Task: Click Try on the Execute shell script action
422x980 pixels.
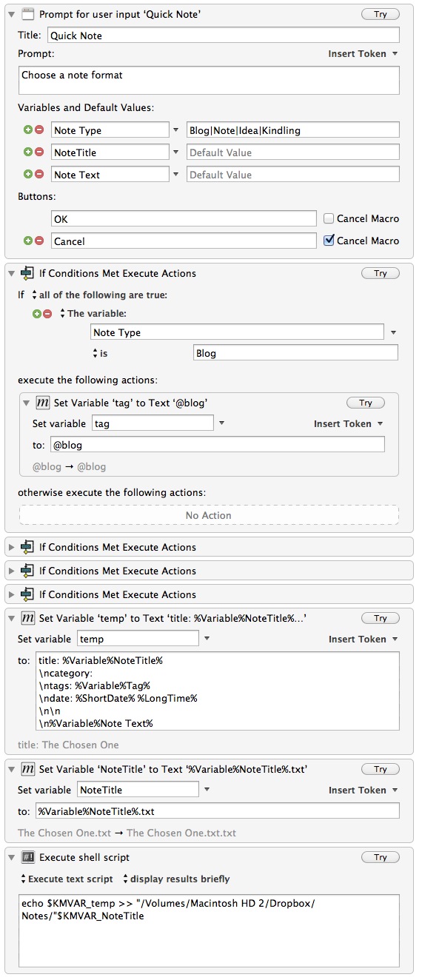Action: coord(381,857)
